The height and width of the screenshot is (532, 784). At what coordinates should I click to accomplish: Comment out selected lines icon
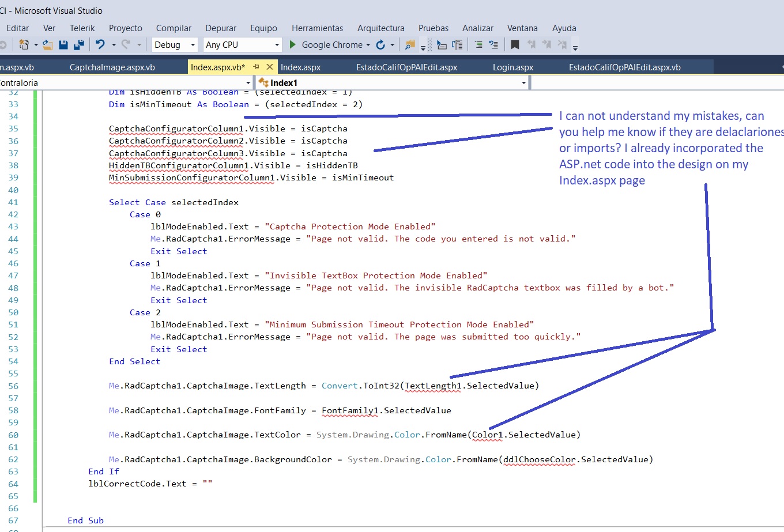click(478, 44)
